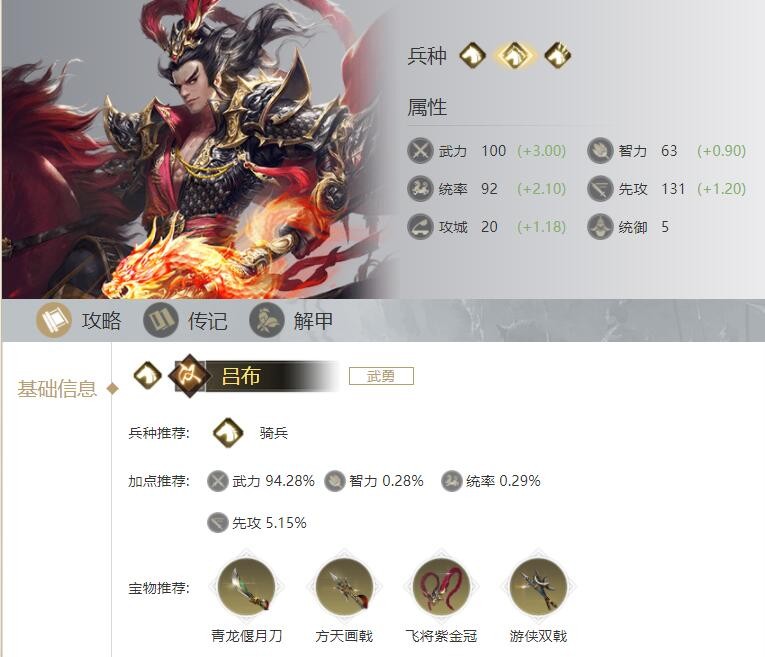Select the first cavalry troop type icon
This screenshot has height=657, width=765.
point(472,55)
